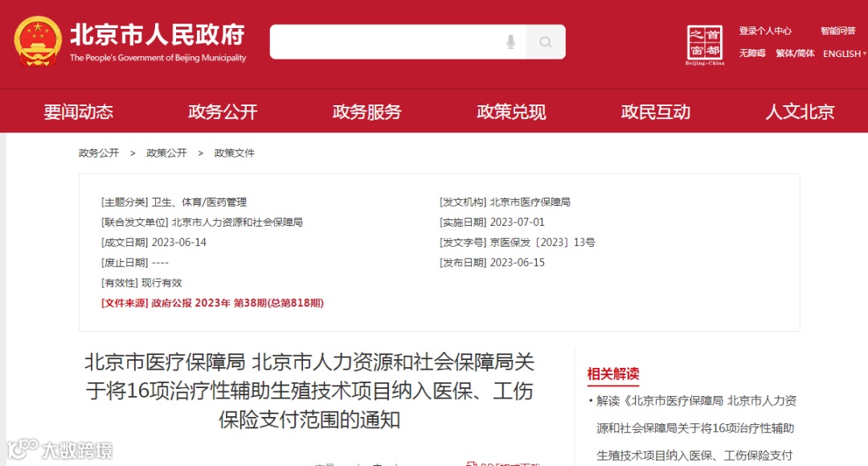Select the text 北京市医疗保障局 issuing agency
This screenshot has width=868, height=466.
point(530,202)
